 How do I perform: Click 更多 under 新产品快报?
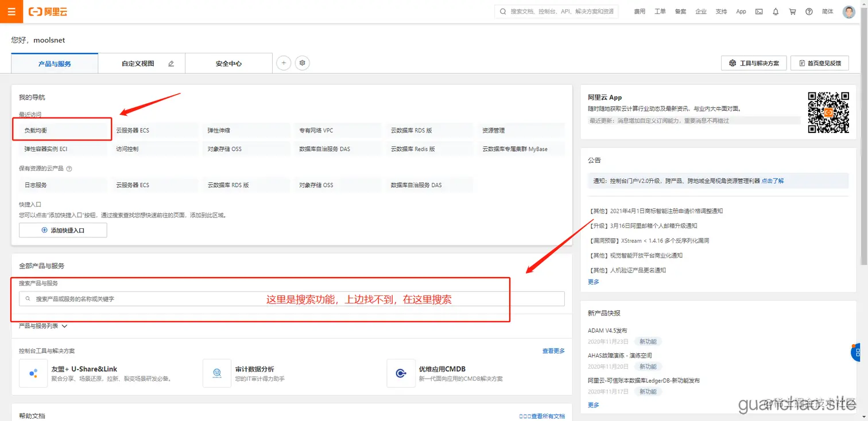click(x=594, y=405)
